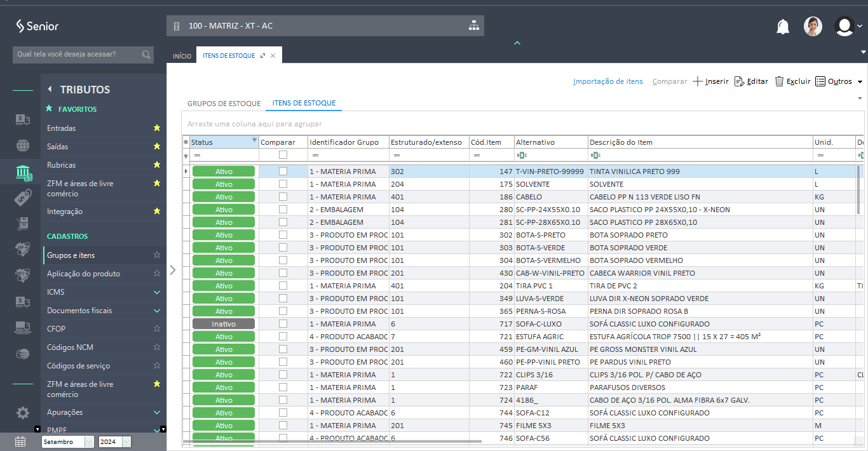Switch to Grupos de Estoque tab

click(224, 103)
